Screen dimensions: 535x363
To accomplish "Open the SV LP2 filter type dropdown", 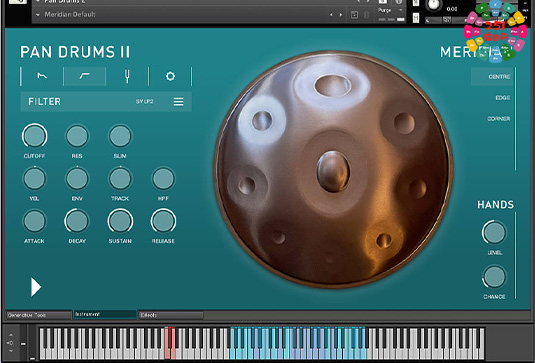I will pyautogui.click(x=144, y=102).
